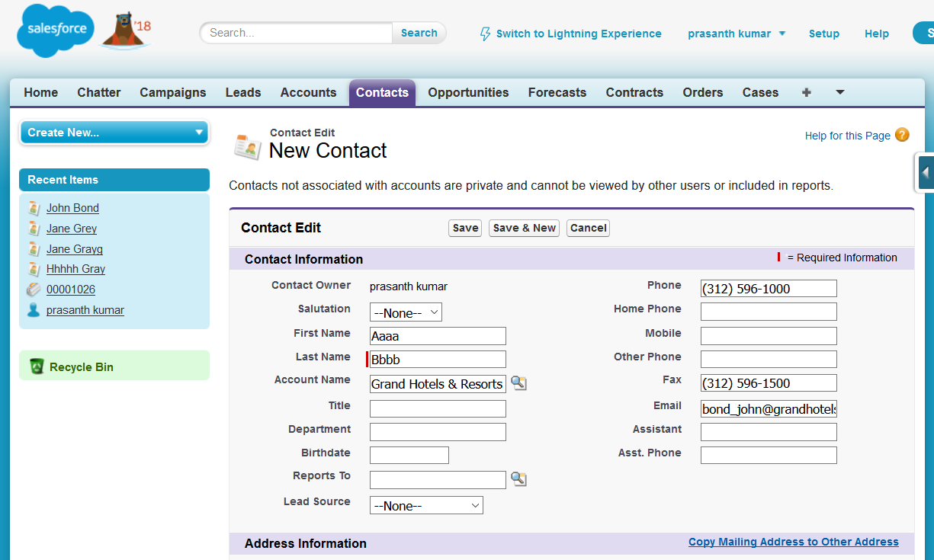
Task: Open the Create New... dropdown
Action: click(x=114, y=133)
